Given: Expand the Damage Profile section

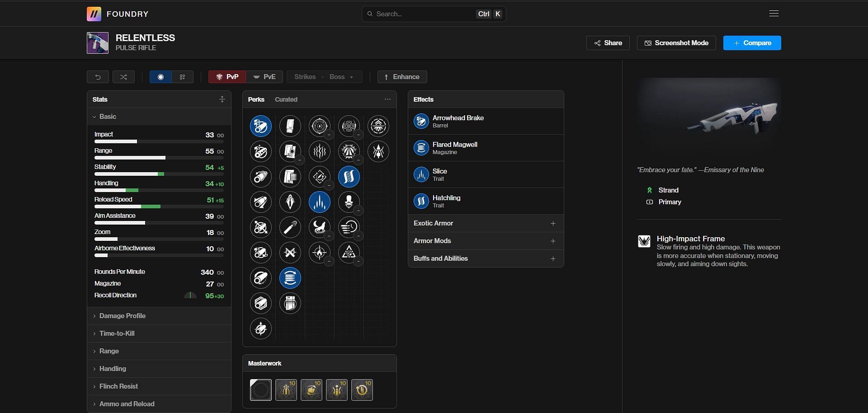Looking at the screenshot, I should (x=159, y=316).
